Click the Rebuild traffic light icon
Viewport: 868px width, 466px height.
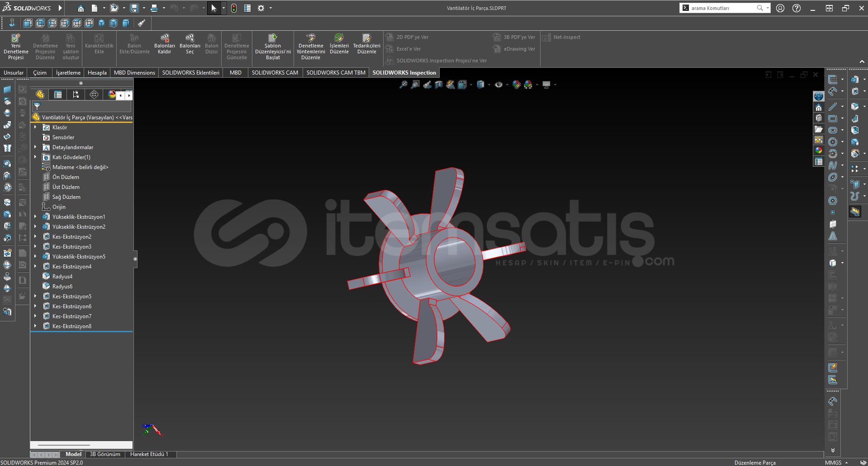pos(234,8)
